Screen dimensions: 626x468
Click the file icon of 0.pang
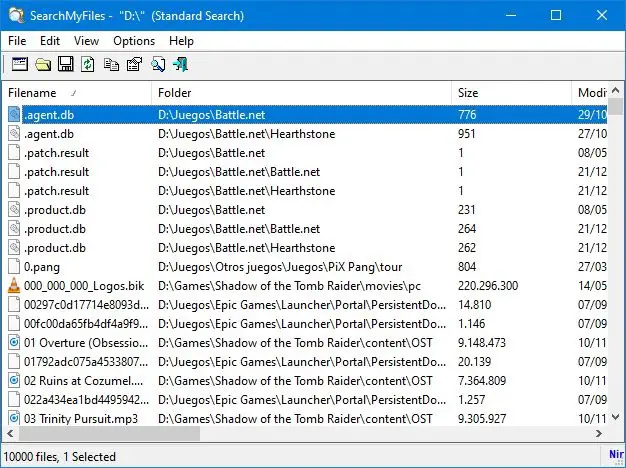coord(14,267)
